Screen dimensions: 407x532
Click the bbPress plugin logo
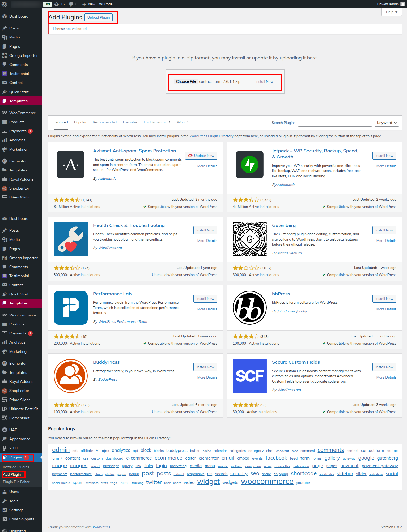coord(249,308)
